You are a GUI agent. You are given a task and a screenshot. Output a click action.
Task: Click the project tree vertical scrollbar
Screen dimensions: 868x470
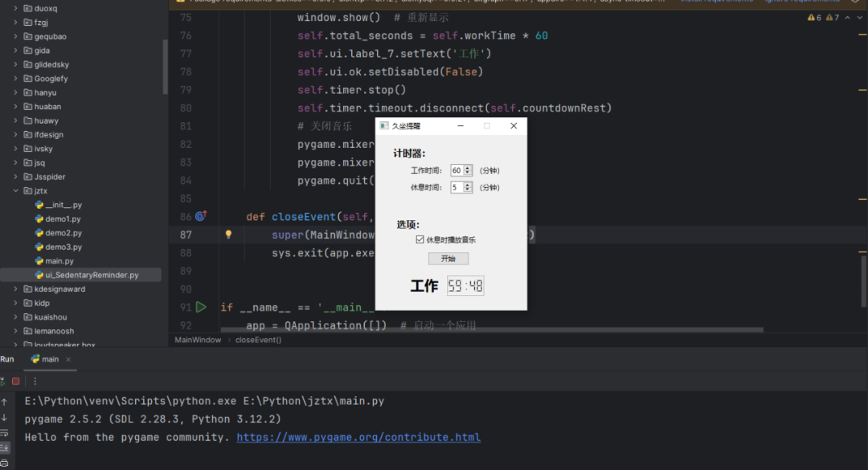click(165, 67)
